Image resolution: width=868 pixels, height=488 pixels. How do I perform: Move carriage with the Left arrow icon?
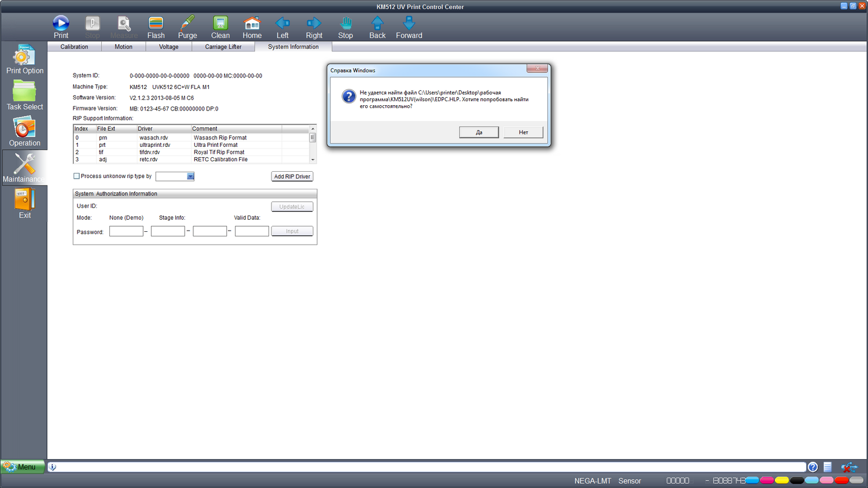point(282,23)
